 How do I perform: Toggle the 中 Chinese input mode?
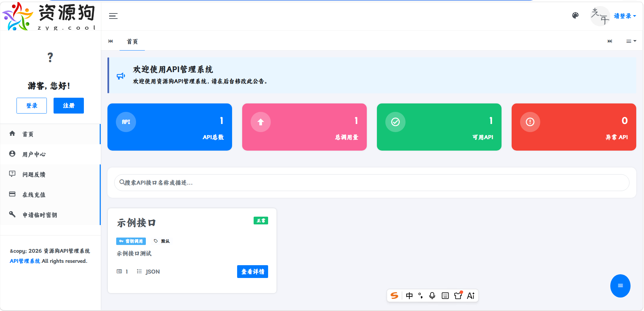pos(409,296)
